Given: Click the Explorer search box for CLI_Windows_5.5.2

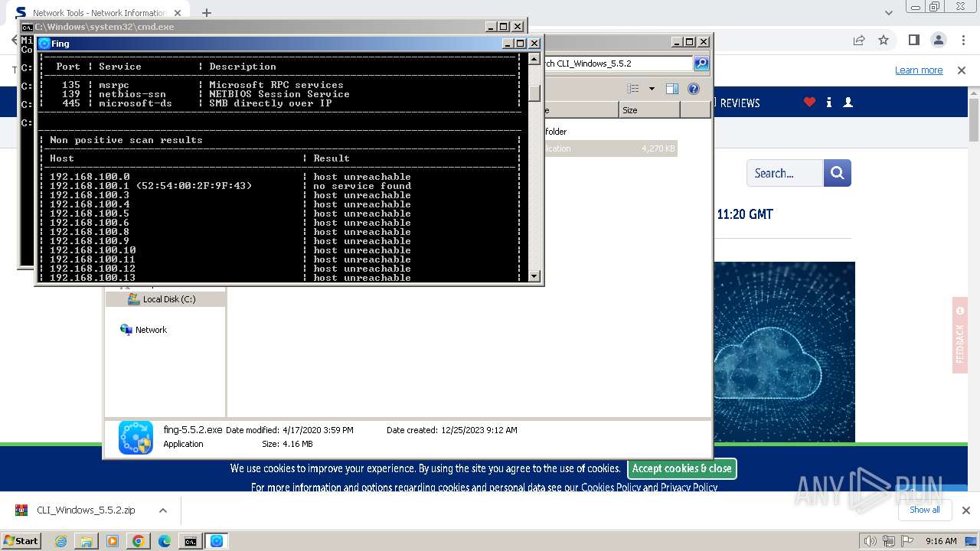Looking at the screenshot, I should [617, 64].
